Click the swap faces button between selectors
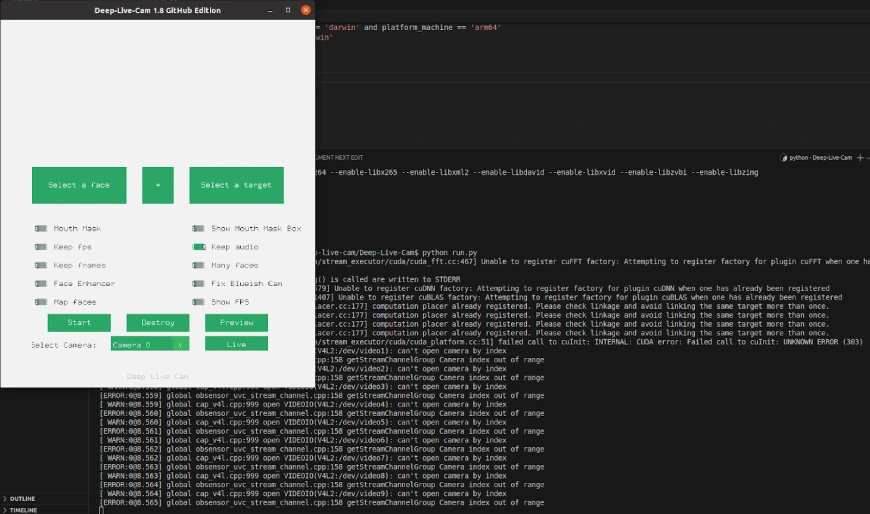The image size is (870, 514). [158, 185]
